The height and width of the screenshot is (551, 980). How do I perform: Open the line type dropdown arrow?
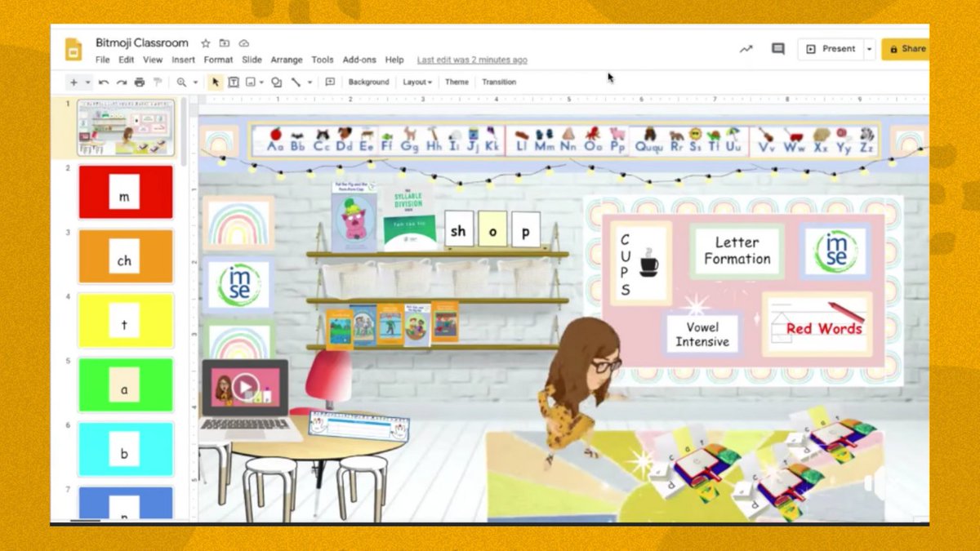[x=310, y=82]
